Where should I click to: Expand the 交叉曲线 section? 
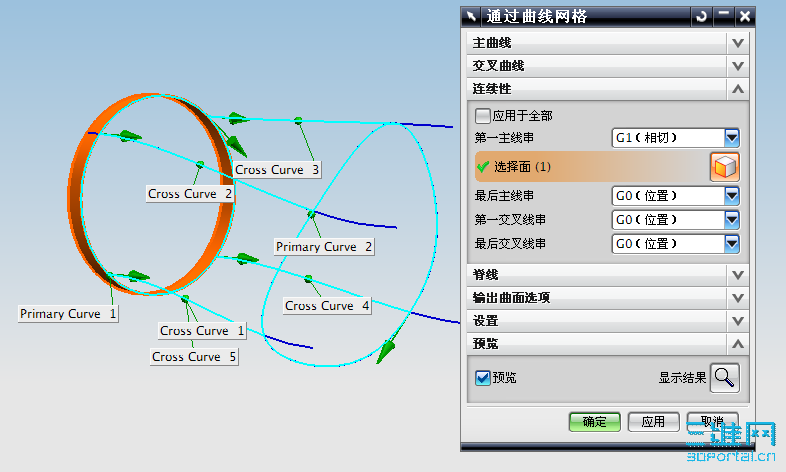[608, 66]
